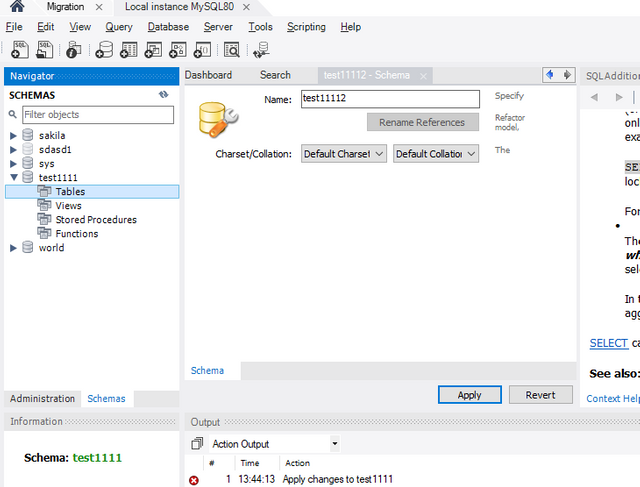Go forward in SQL Additions help
640x487 pixels.
click(x=619, y=97)
